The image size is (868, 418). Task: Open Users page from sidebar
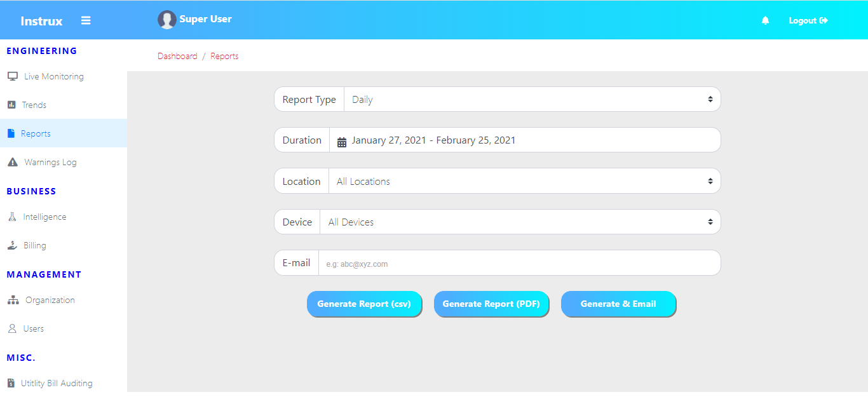click(x=33, y=328)
